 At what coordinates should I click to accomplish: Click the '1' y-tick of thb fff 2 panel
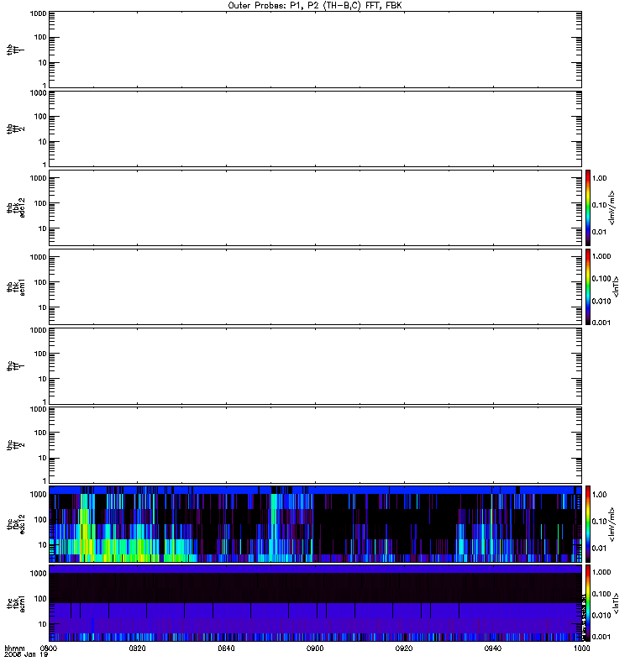click(x=45, y=165)
